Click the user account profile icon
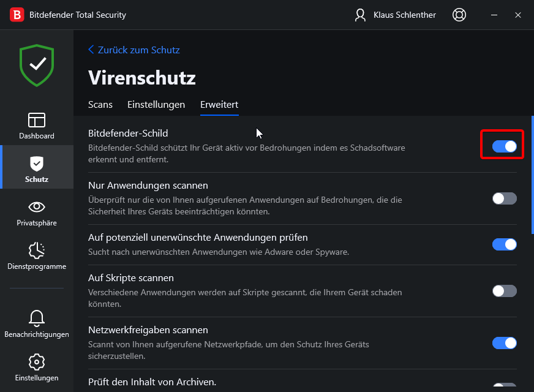 (361, 15)
